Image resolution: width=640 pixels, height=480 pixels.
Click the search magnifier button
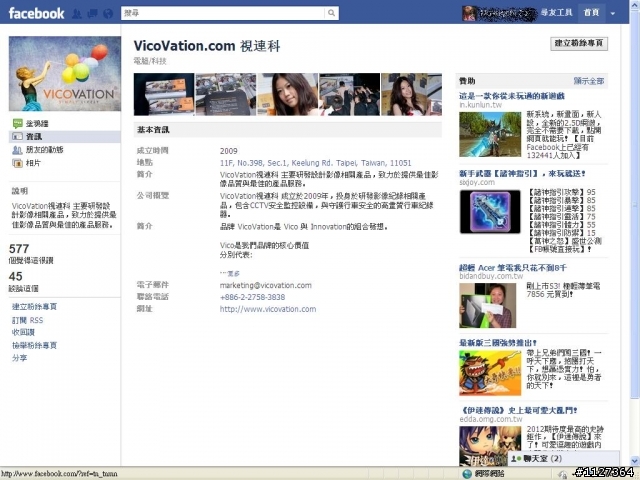331,13
